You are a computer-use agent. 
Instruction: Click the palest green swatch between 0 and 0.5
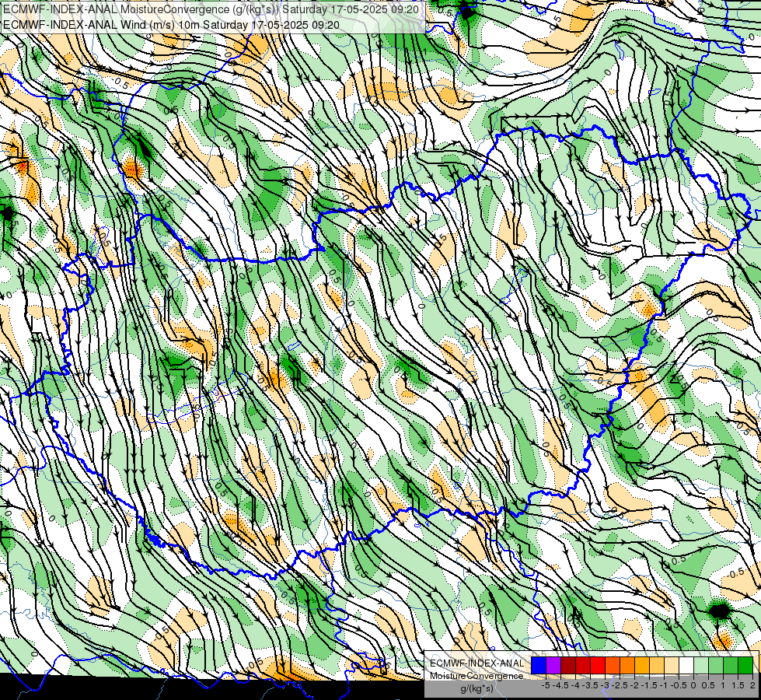701,666
